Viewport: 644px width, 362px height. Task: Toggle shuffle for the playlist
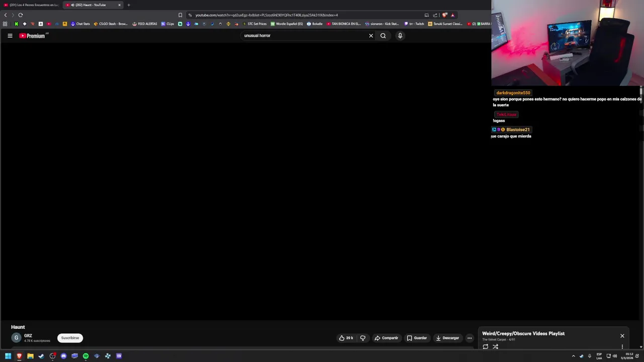[496, 346]
